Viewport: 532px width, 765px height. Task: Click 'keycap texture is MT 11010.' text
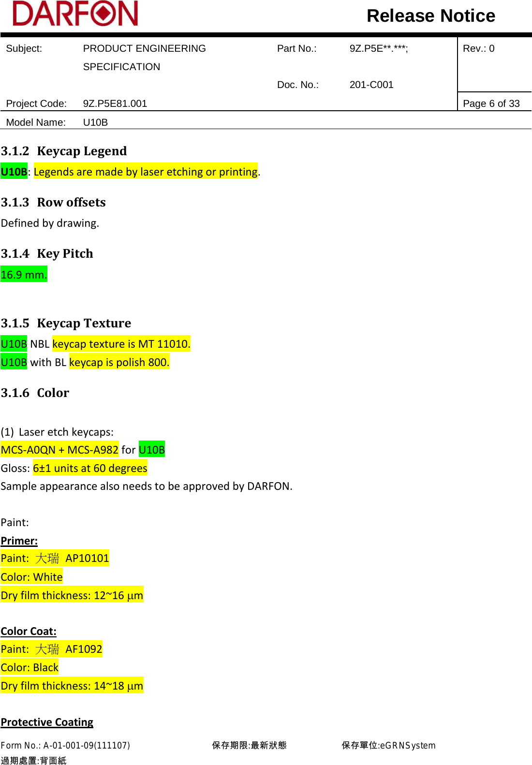pos(121,344)
